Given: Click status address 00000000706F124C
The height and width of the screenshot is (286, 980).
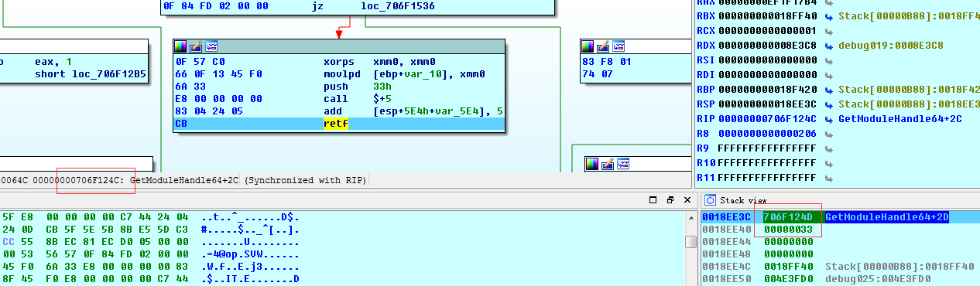Looking at the screenshot, I should 76,180.
